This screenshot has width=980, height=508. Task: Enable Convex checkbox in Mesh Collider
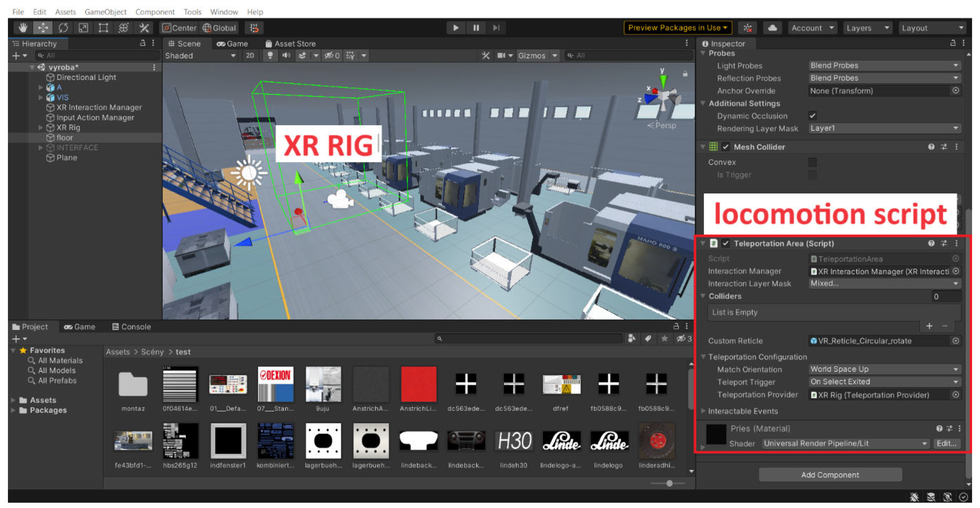pos(812,162)
